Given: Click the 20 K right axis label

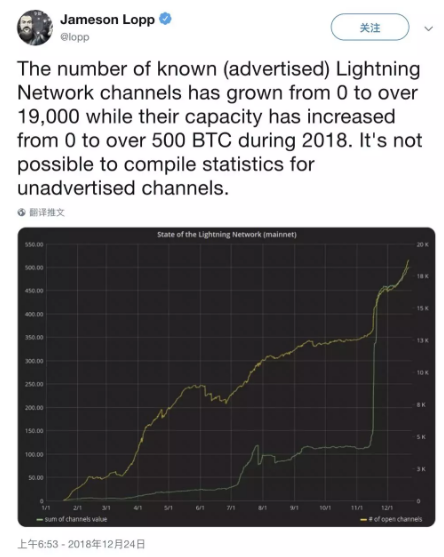Looking at the screenshot, I should (423, 244).
